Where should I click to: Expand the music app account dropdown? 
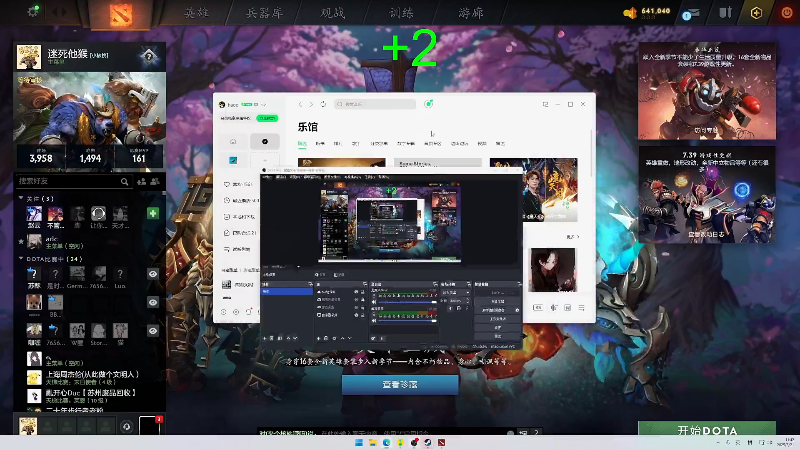click(x=264, y=105)
